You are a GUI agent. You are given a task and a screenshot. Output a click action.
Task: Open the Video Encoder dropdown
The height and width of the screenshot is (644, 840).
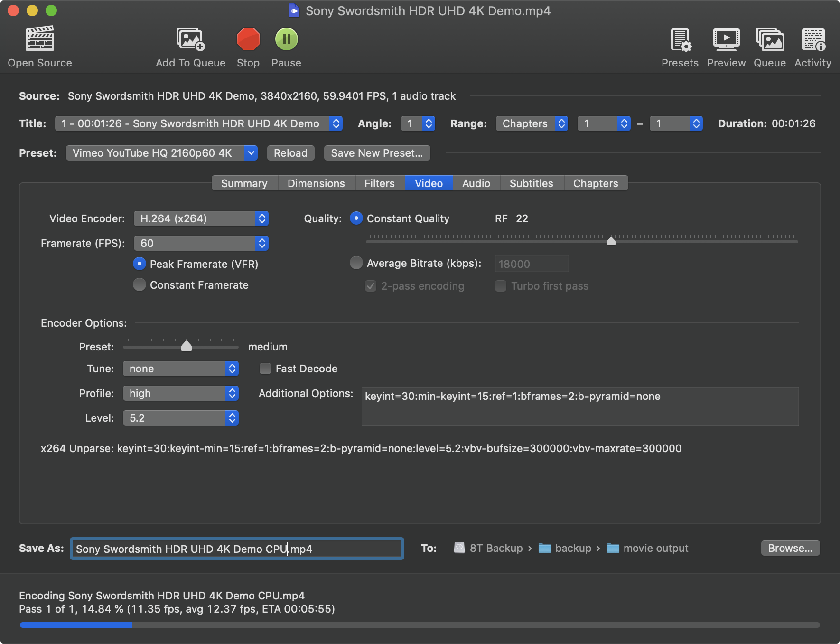[x=201, y=218]
